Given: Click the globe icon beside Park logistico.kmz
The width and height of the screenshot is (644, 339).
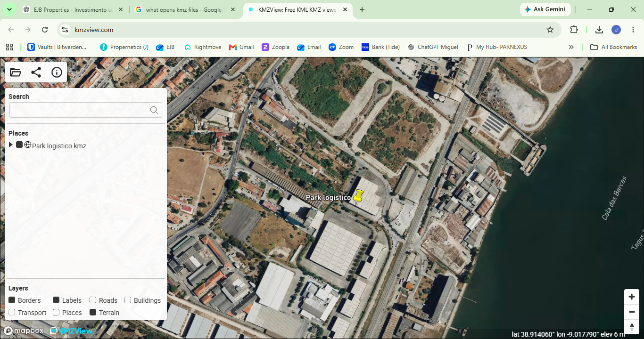Looking at the screenshot, I should (28, 145).
